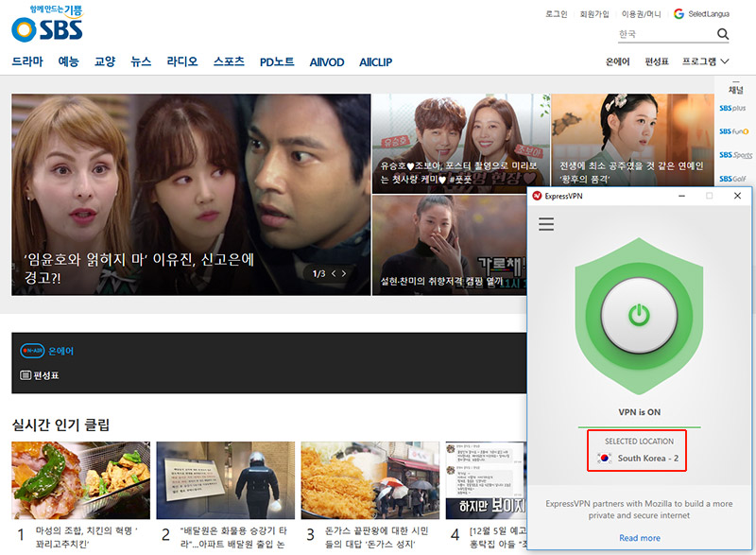Open SBS Plus channel logo
Screen dimensions: 756x555
click(732, 108)
